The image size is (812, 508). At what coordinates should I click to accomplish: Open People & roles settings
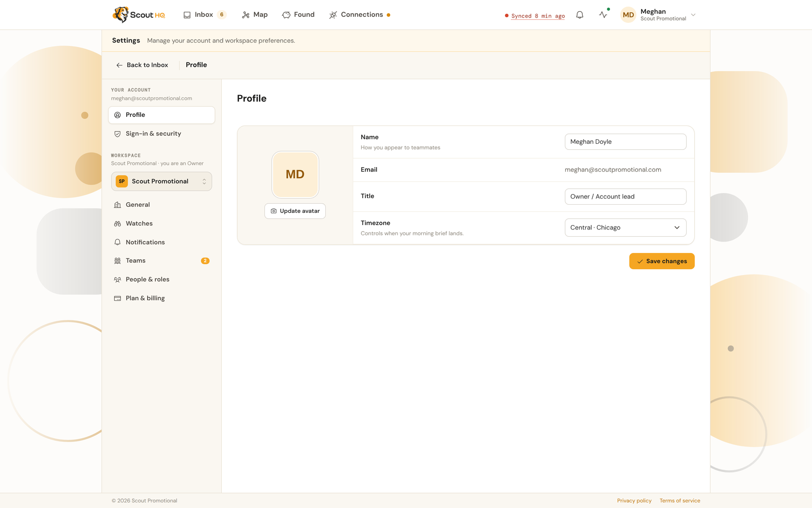click(x=161, y=279)
